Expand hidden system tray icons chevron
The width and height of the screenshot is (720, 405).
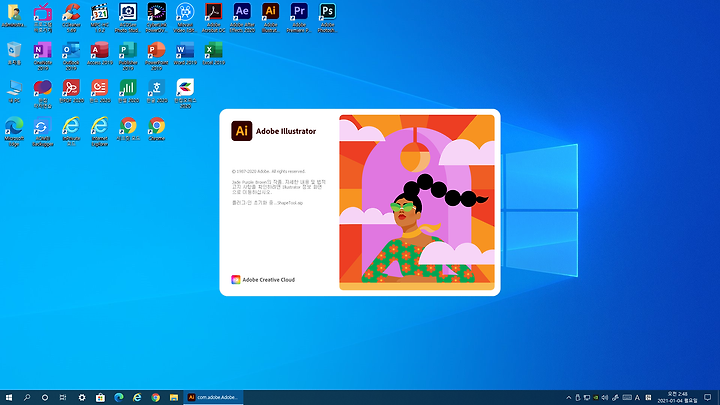(568, 398)
